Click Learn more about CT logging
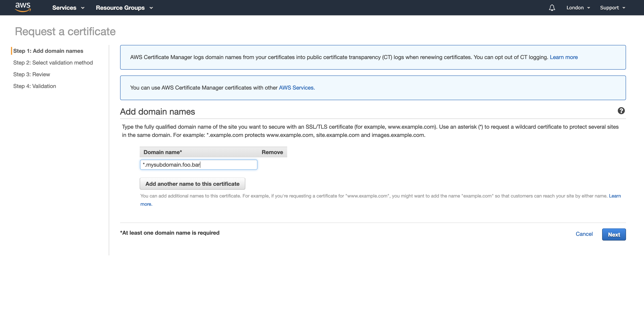The width and height of the screenshot is (644, 334). 563,57
